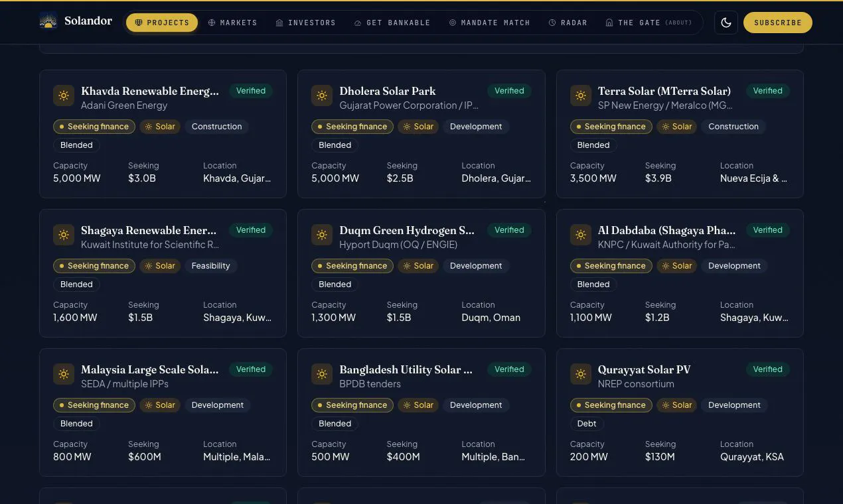The image size is (843, 504).
Task: Toggle dark mode moon icon
Action: [726, 23]
